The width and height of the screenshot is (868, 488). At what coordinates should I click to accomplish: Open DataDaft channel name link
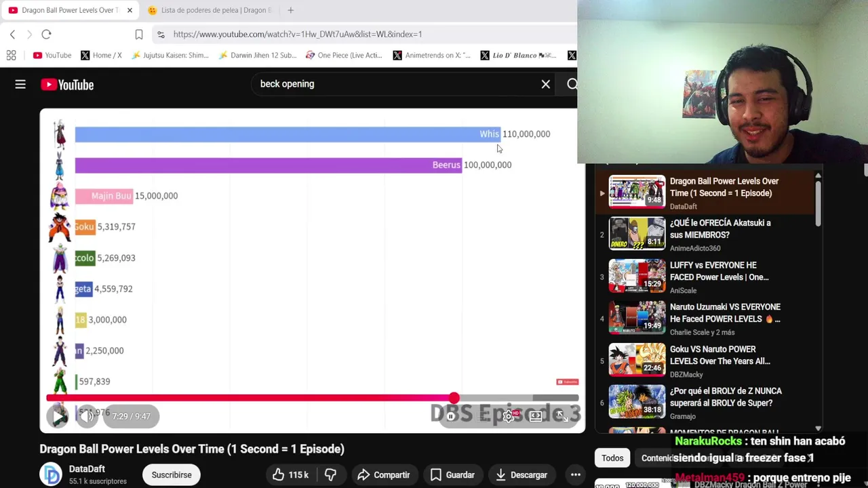(87, 469)
